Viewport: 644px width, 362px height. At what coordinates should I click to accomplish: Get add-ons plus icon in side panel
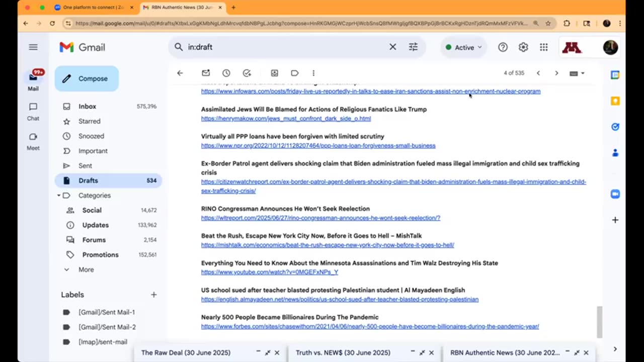point(615,220)
